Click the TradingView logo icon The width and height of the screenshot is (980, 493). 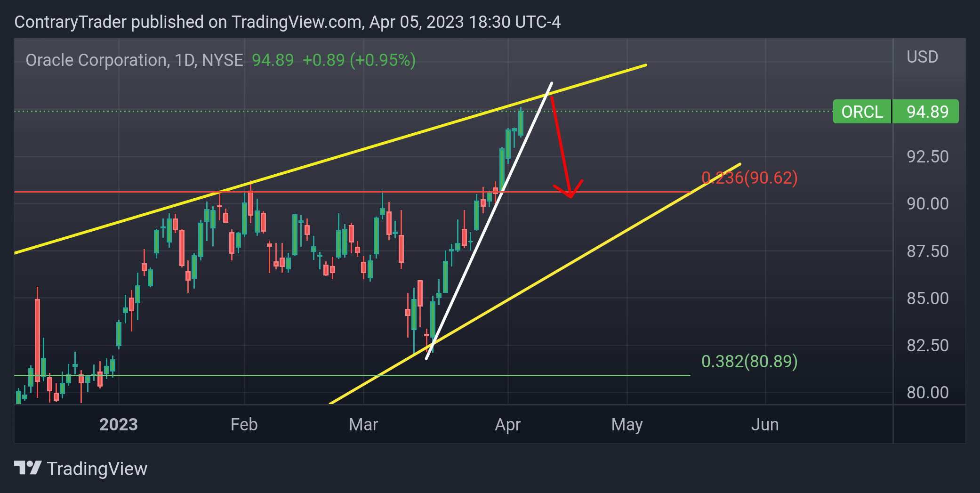(x=28, y=468)
